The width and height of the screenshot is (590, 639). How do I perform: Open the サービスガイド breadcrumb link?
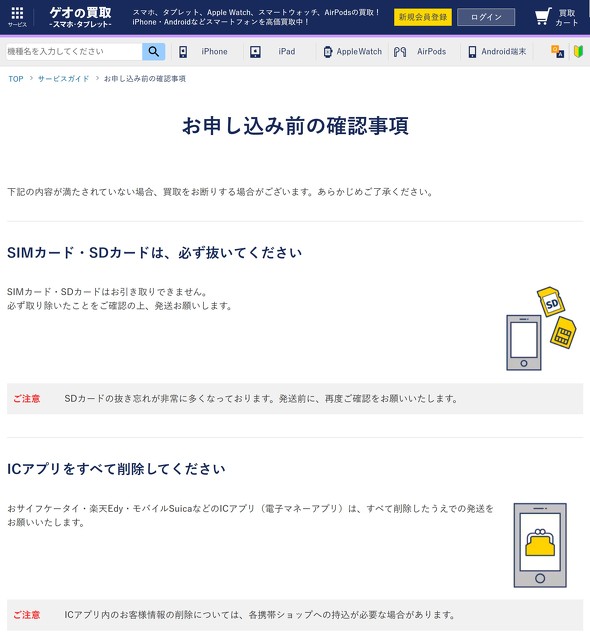(64, 79)
